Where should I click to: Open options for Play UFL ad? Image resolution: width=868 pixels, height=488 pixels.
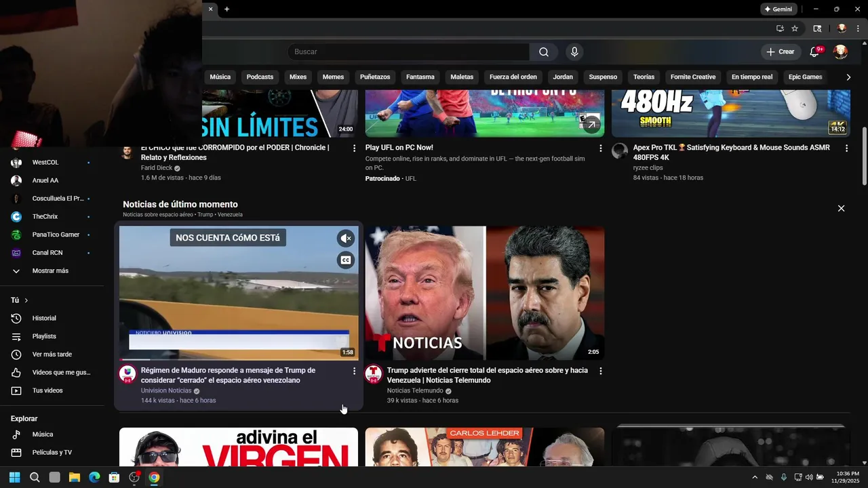point(600,148)
